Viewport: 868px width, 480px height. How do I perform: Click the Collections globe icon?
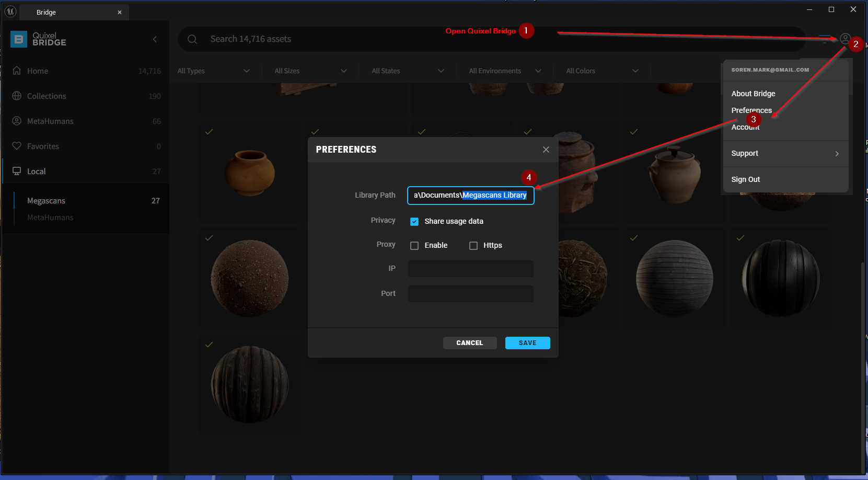click(x=17, y=96)
